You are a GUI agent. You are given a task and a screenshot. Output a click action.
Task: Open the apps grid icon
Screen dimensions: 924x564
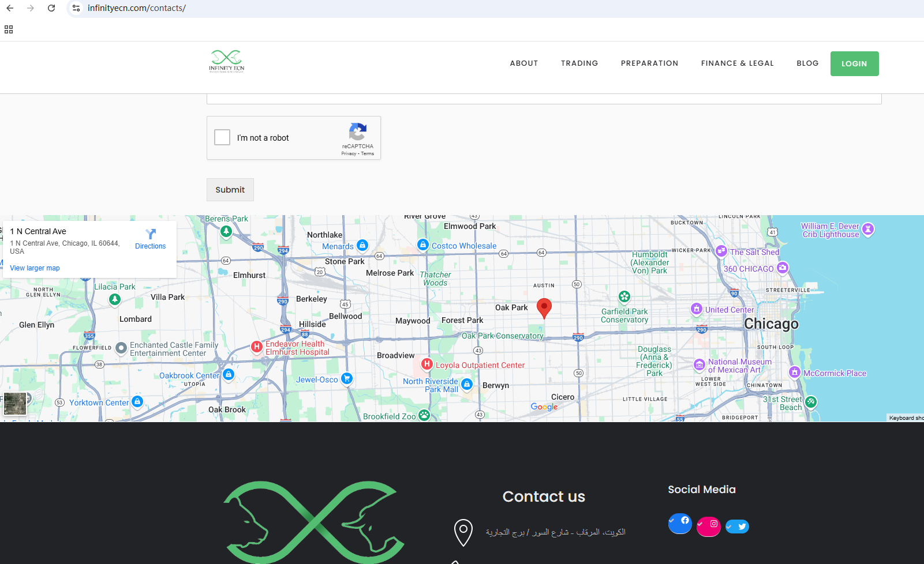9,29
